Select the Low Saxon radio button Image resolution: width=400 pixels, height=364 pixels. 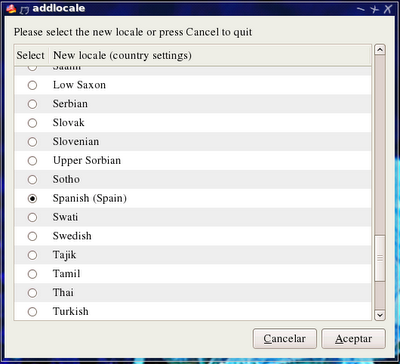coord(32,85)
